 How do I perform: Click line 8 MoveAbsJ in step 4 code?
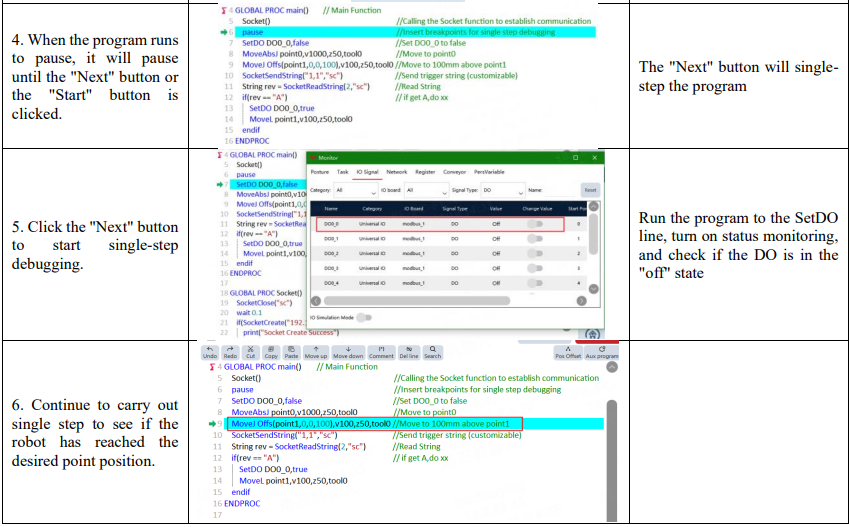coord(302,54)
